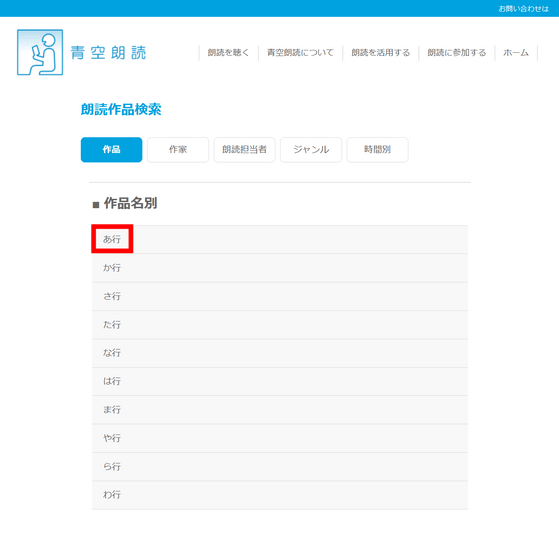Open the ジャンル tab
Viewport: 559px width, 560px height.
[311, 150]
